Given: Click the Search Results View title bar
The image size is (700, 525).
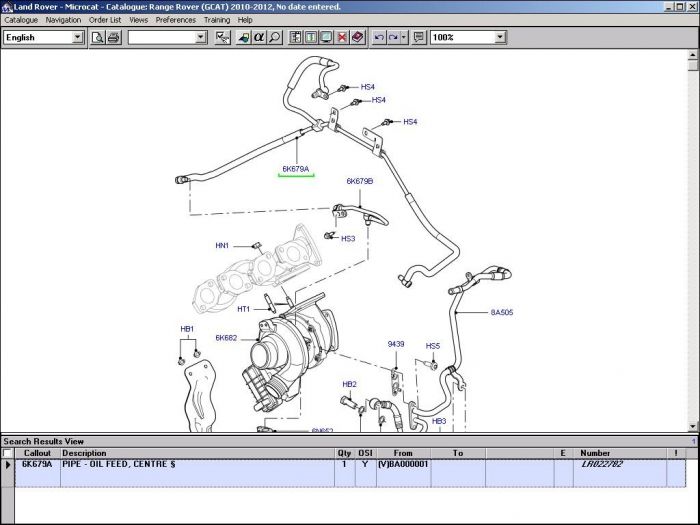Looking at the screenshot, I should click(x=350, y=442).
